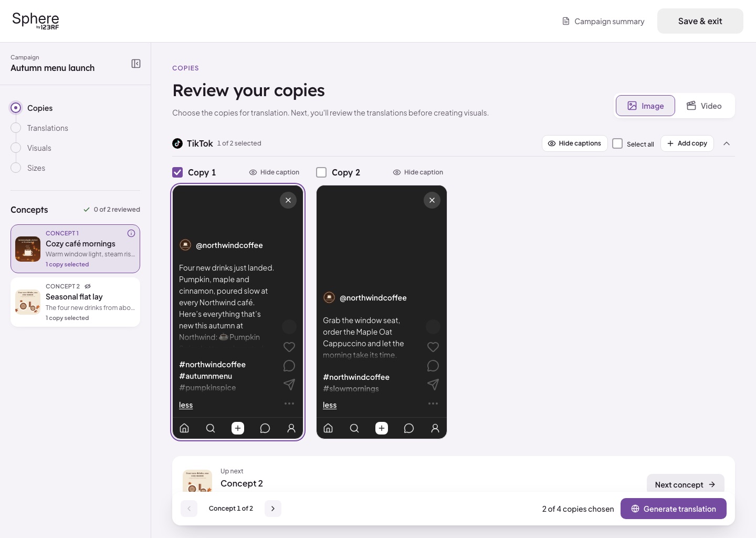Go to next concept with right chevron
756x538 pixels.
click(273, 509)
